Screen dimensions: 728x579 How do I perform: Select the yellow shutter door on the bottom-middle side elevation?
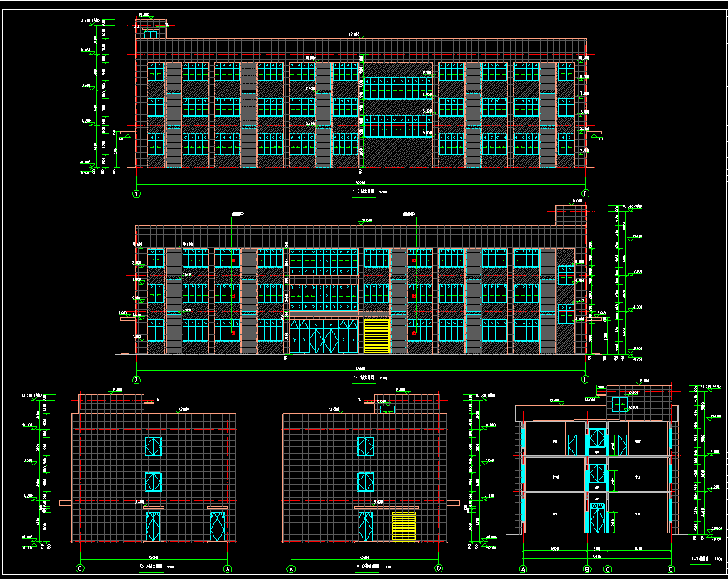pyautogui.click(x=403, y=527)
